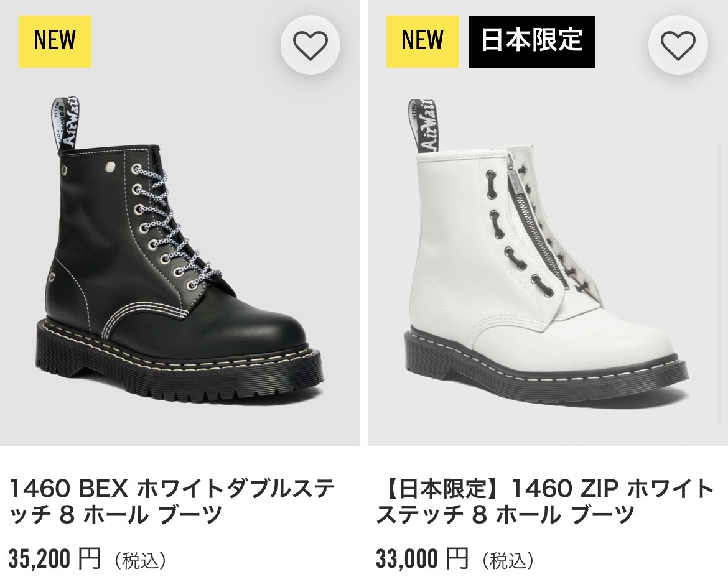
Task: Click the (税込) label under white boot
Action: click(507, 560)
